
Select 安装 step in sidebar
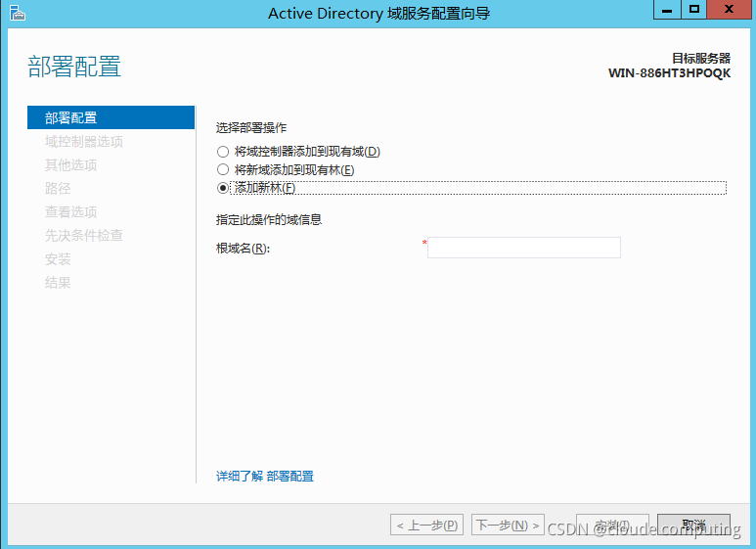pos(58,259)
